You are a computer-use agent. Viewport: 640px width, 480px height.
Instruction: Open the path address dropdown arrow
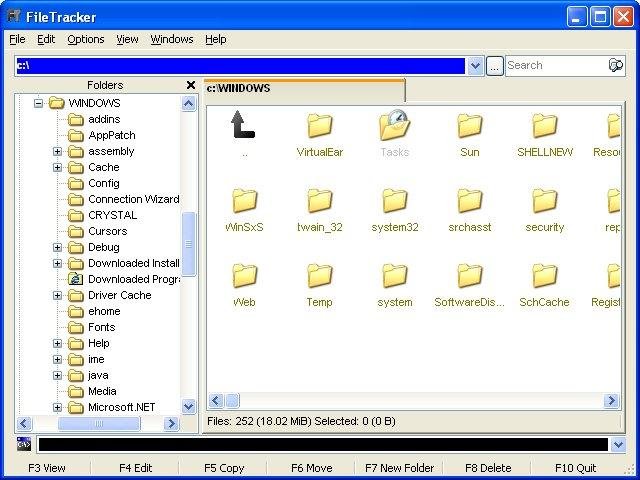(475, 65)
